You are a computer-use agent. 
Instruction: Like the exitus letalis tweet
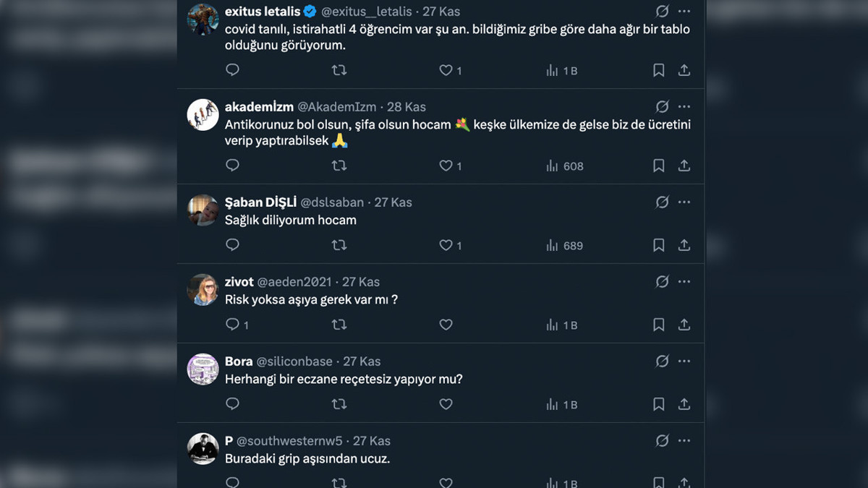click(x=446, y=70)
